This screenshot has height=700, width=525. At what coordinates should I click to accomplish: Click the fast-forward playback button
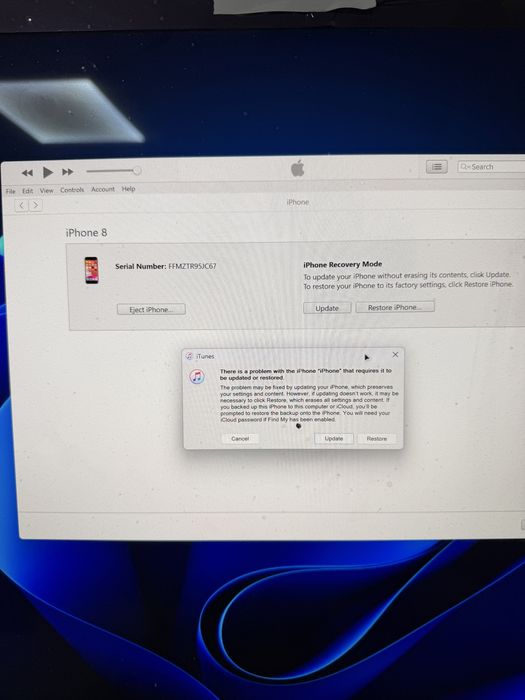click(67, 172)
